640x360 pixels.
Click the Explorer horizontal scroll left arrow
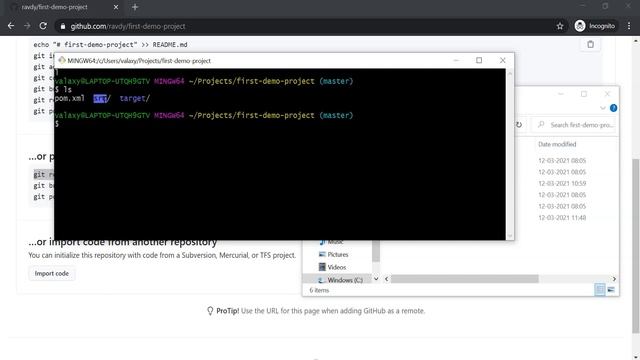click(387, 279)
